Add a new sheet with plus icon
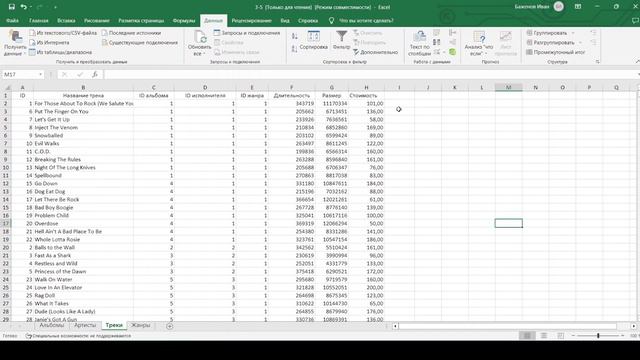Image resolution: width=640 pixels, height=360 pixels. (169, 326)
